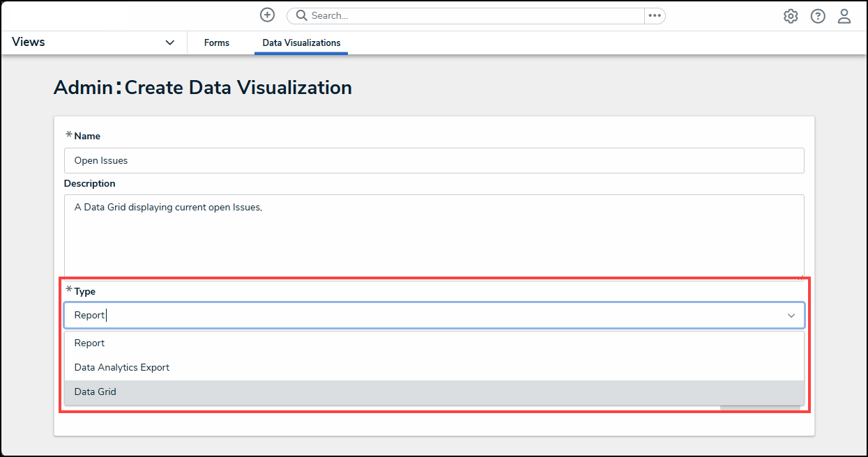Click the Name field containing Open Issues
The height and width of the screenshot is (457, 868).
[434, 160]
